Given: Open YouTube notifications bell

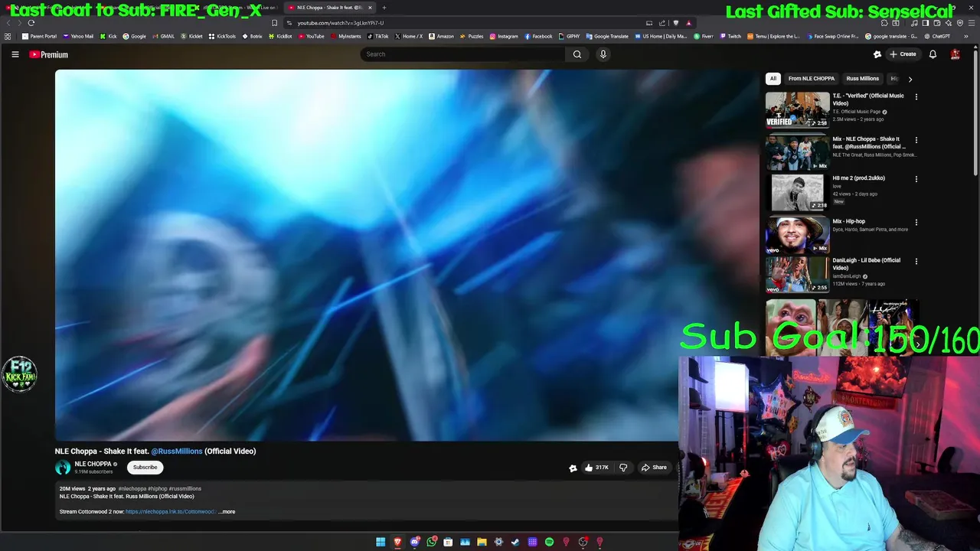Looking at the screenshot, I should [933, 54].
